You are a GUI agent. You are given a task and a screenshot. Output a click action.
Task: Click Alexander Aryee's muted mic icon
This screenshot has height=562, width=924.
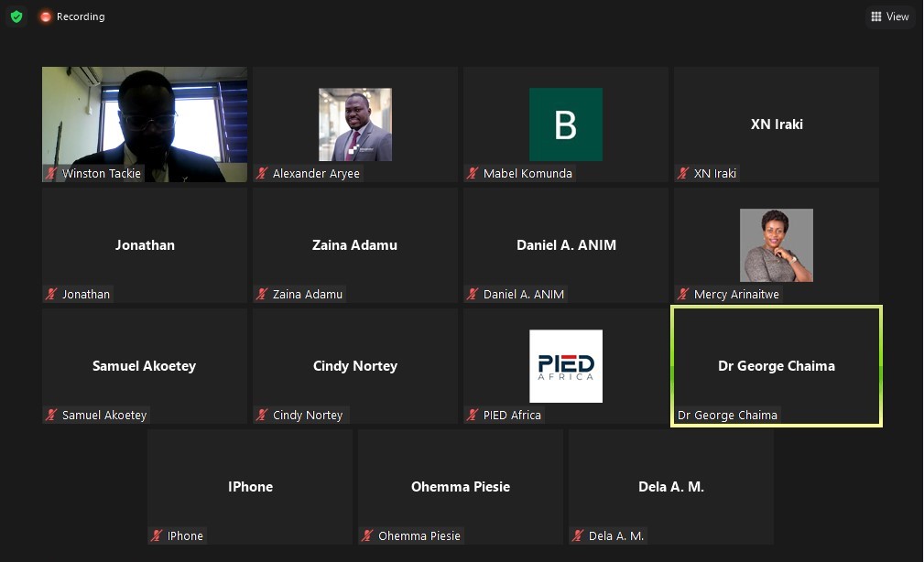262,172
